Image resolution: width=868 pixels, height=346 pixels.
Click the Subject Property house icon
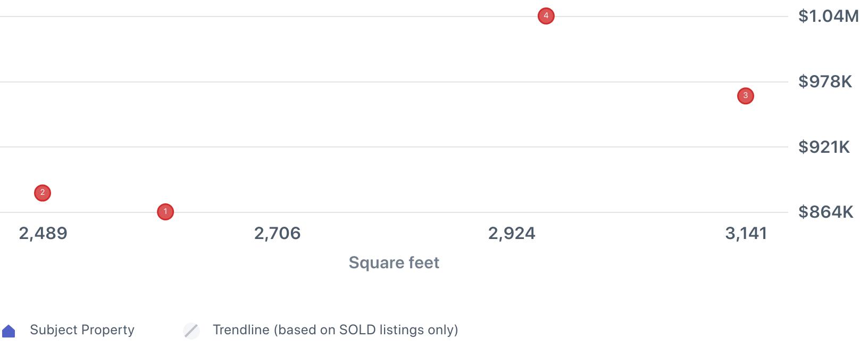click(9, 331)
